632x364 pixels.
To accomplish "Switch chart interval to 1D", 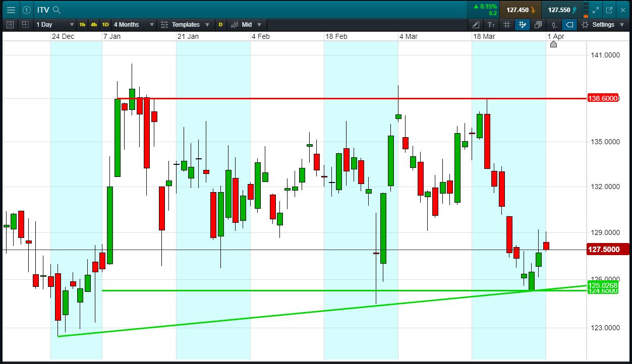I will click(x=105, y=24).
